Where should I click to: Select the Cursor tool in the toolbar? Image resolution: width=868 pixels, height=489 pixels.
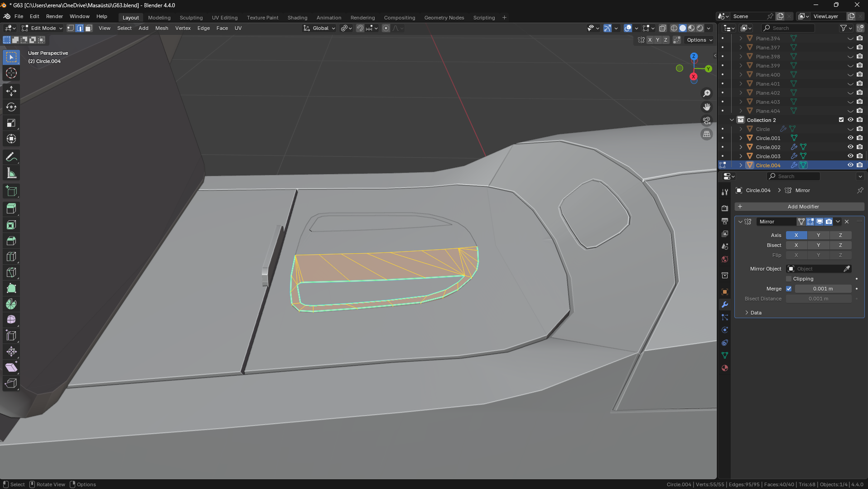point(11,73)
